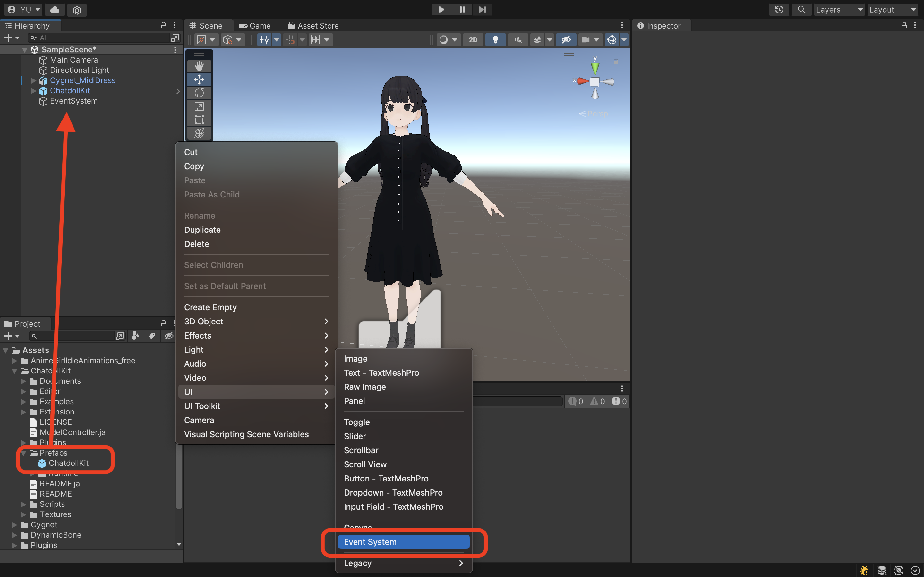The width and height of the screenshot is (924, 577).
Task: Click the cloud services icon
Action: coord(55,10)
